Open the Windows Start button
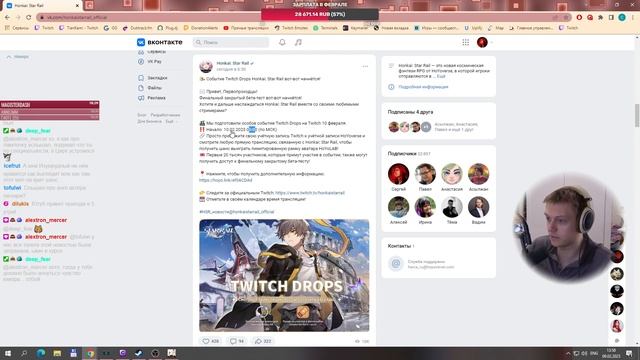 (7, 353)
